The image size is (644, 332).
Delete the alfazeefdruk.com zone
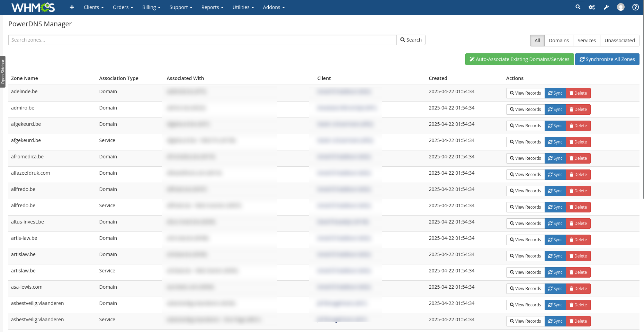(578, 175)
